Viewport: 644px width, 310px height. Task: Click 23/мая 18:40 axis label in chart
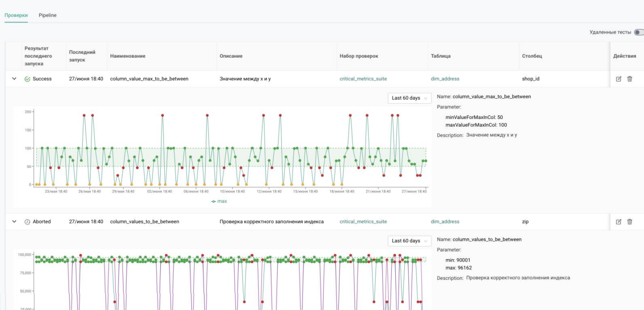click(56, 192)
